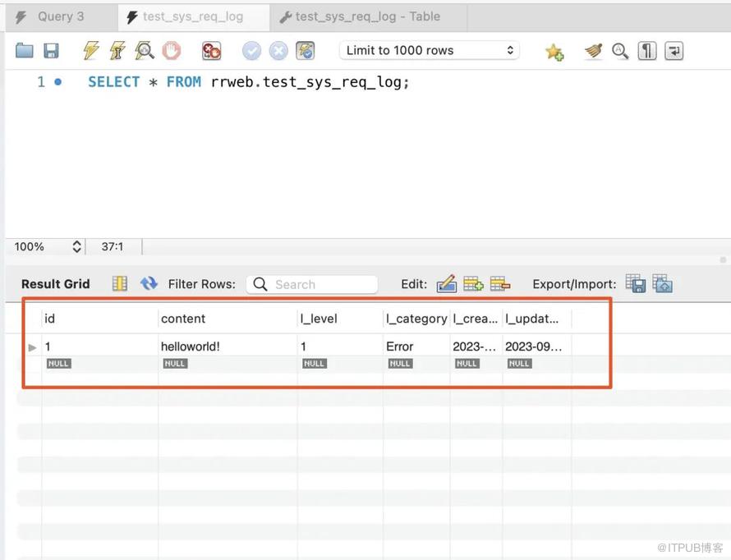Select the row arrow marker beside id 1
This screenshot has width=731, height=560.
click(x=33, y=347)
